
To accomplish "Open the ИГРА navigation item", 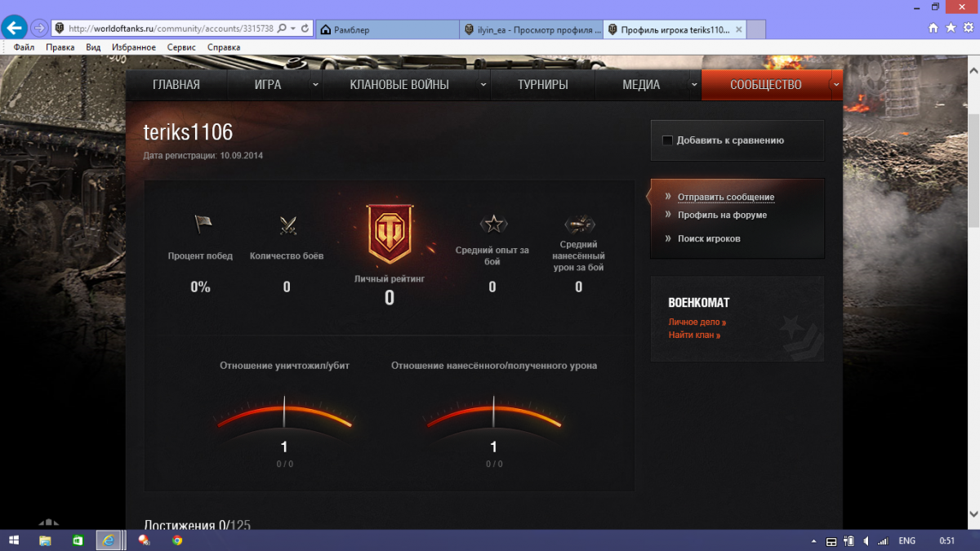I will [x=267, y=85].
